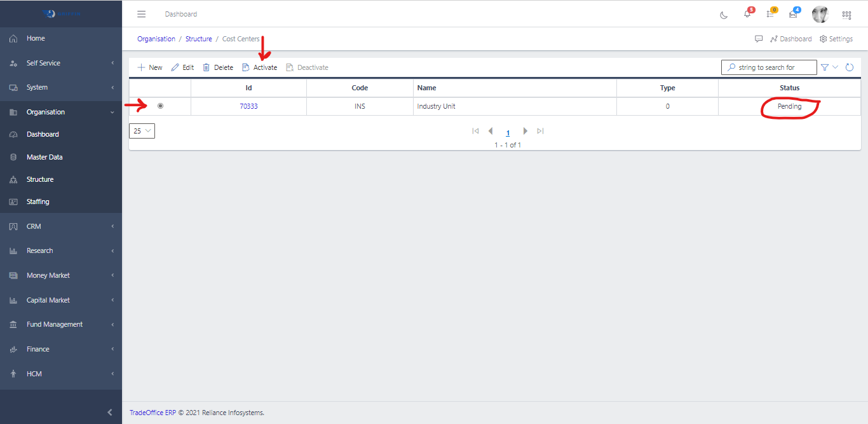
Task: Toggle dark mode moon icon
Action: click(x=724, y=15)
